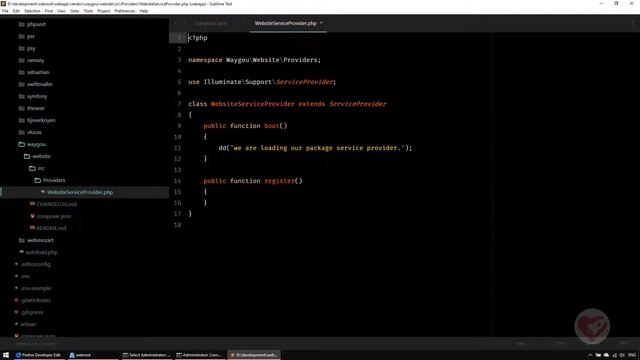The height and width of the screenshot is (360, 640).
Task: Click the register function name
Action: pyautogui.click(x=280, y=181)
